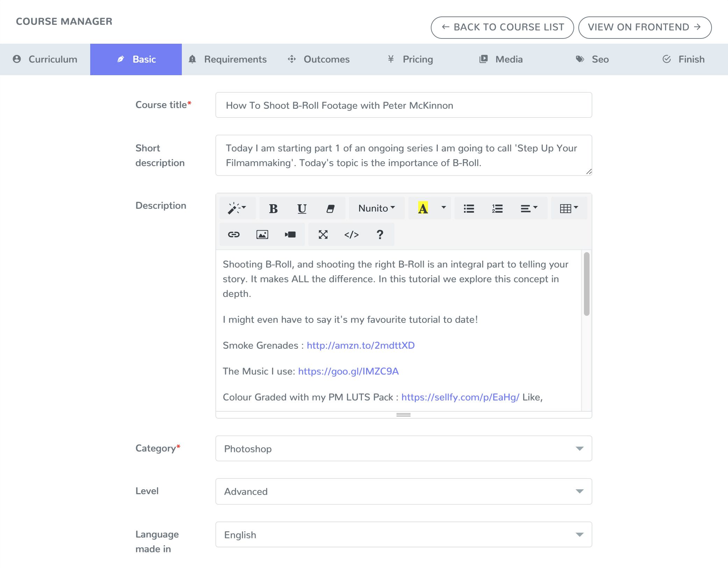The image size is (728, 568).
Task: Toggle bold formatting in description editor
Action: click(273, 208)
